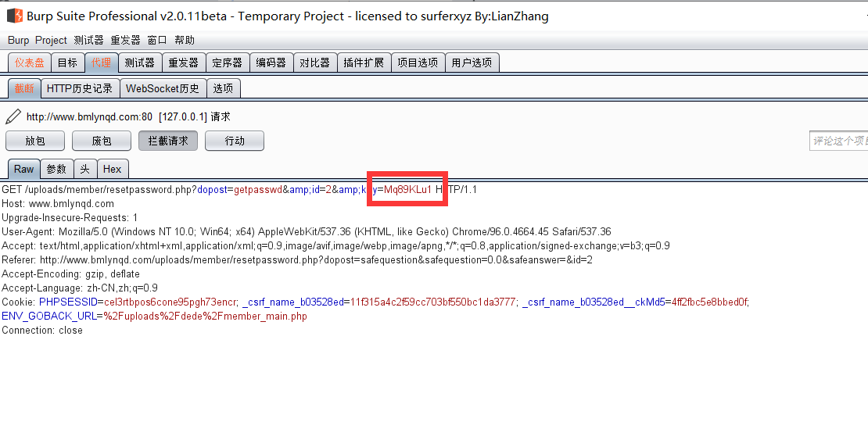Click the Burp Suite logo icon in title bar
The width and height of the screenshot is (868, 422).
[x=15, y=16]
